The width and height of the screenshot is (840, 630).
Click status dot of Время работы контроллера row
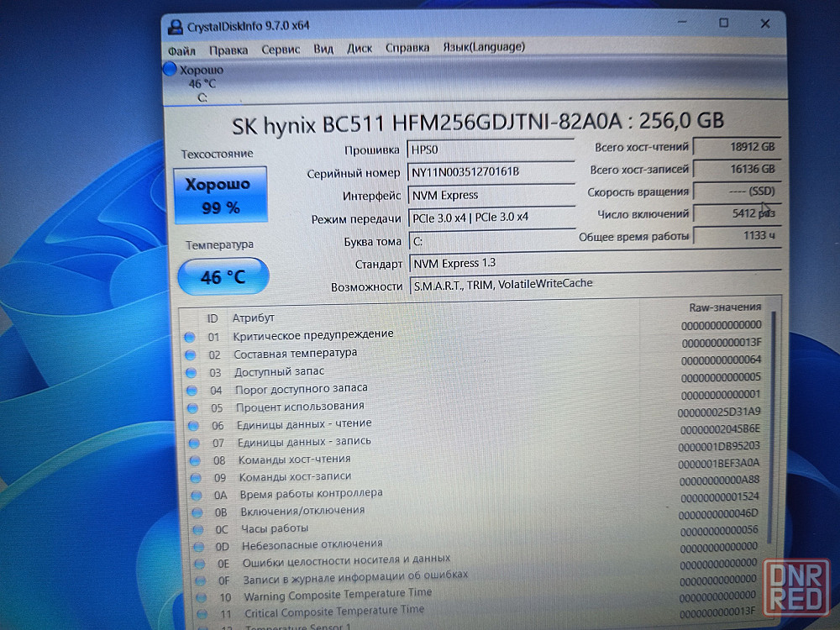pos(197,495)
